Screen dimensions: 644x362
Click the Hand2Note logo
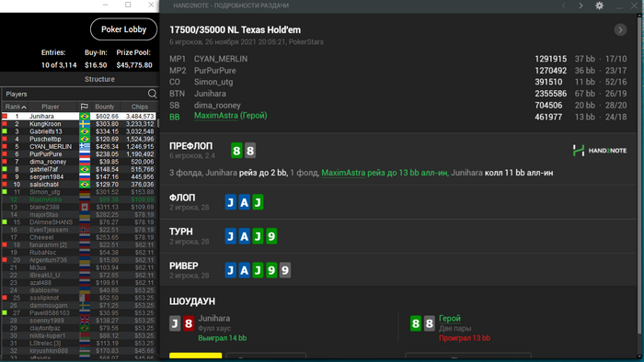click(600, 151)
